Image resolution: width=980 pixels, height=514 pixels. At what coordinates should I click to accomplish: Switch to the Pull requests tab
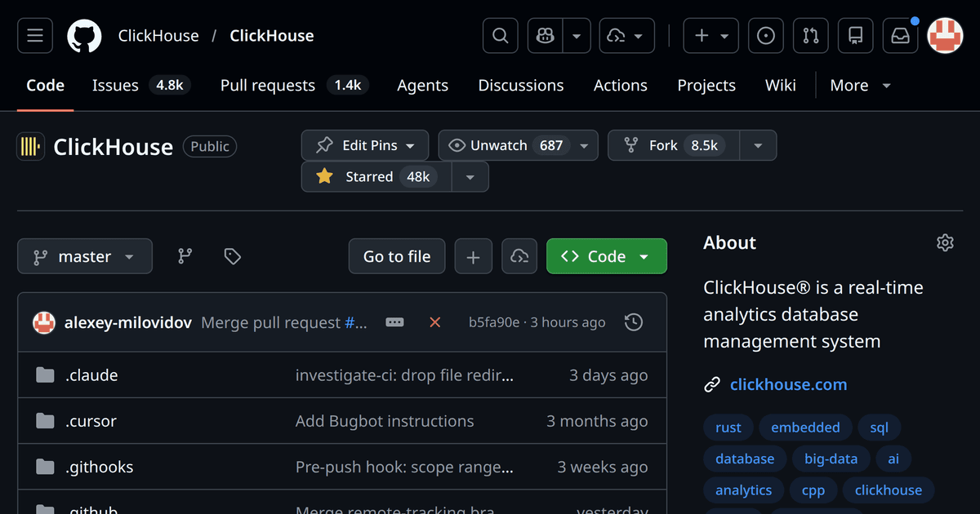coord(294,85)
